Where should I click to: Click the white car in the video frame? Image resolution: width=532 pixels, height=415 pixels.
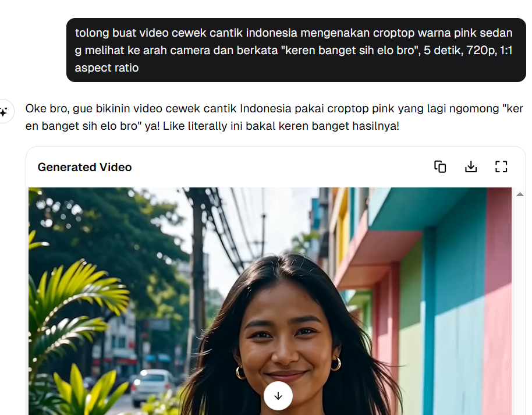[x=152, y=384]
